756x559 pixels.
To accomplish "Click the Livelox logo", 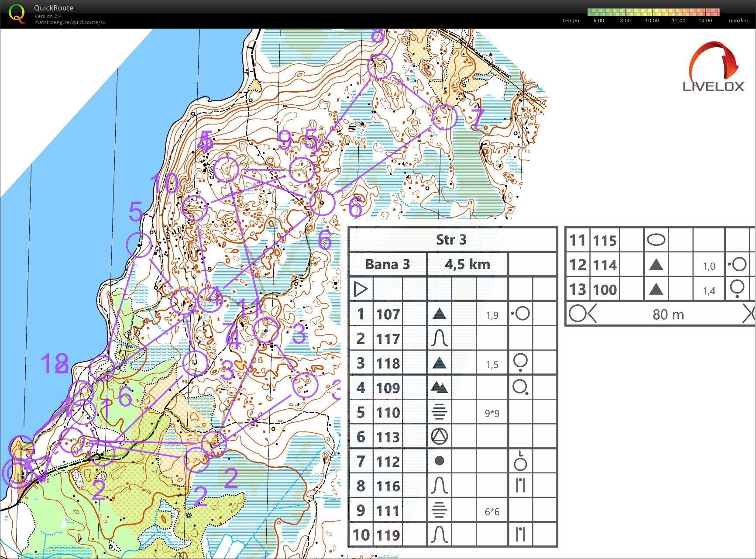I will coord(714,66).
